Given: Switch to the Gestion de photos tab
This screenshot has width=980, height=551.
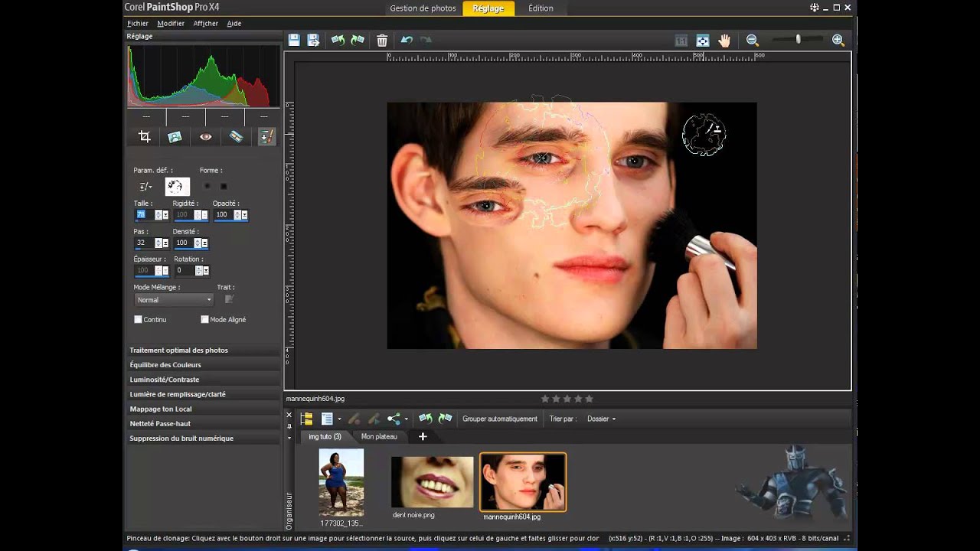Looking at the screenshot, I should tap(423, 8).
